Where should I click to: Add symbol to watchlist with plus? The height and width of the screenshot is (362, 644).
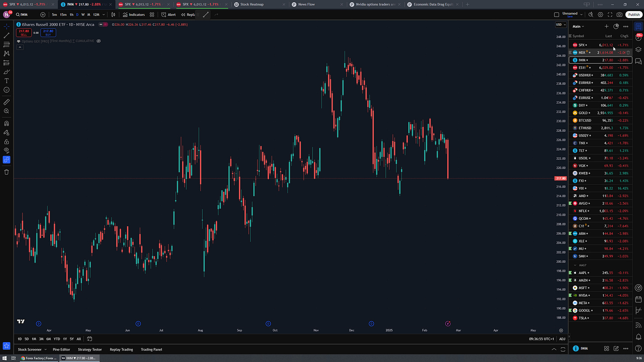[x=606, y=27]
